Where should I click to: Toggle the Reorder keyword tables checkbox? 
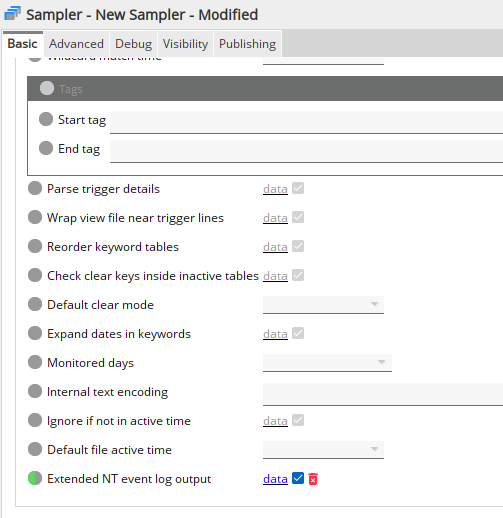[298, 246]
